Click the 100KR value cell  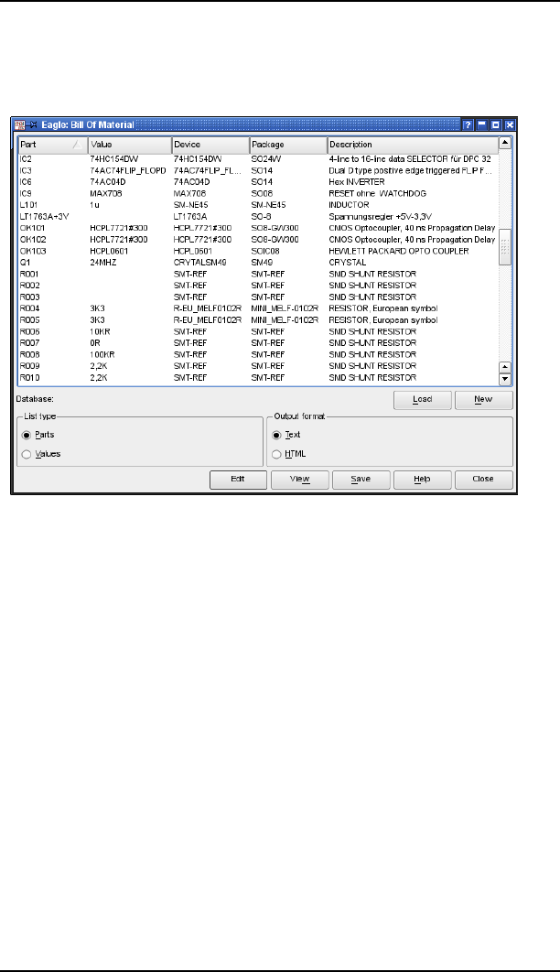102,354
